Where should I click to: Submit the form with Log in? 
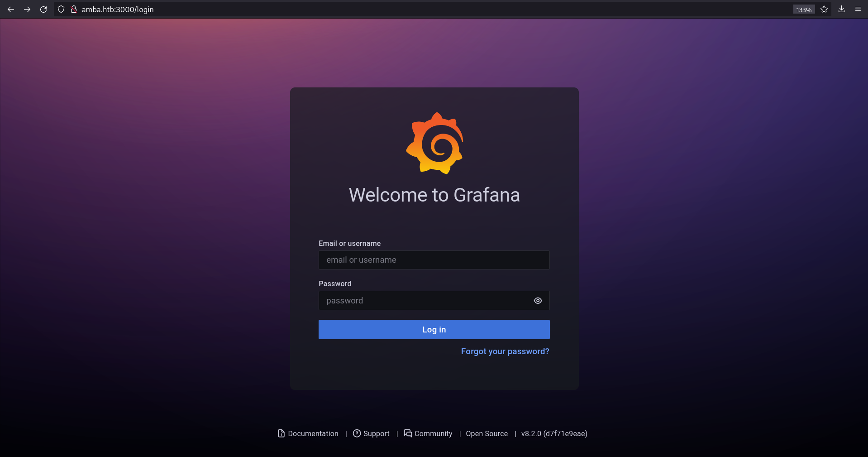[434, 330]
